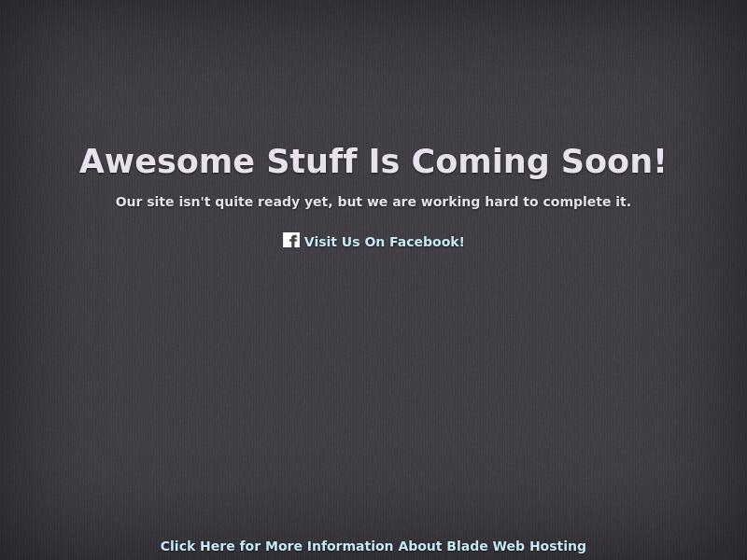Select Click Here in the footer link

click(x=197, y=546)
